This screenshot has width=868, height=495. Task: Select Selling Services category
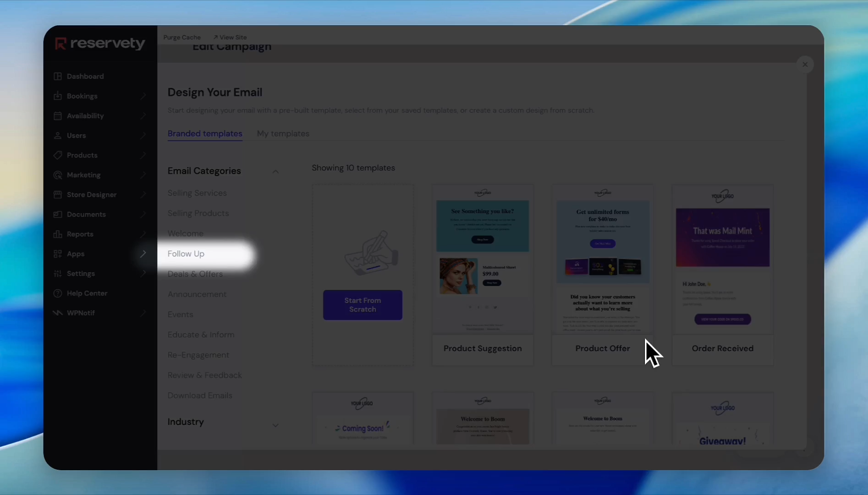tap(197, 193)
